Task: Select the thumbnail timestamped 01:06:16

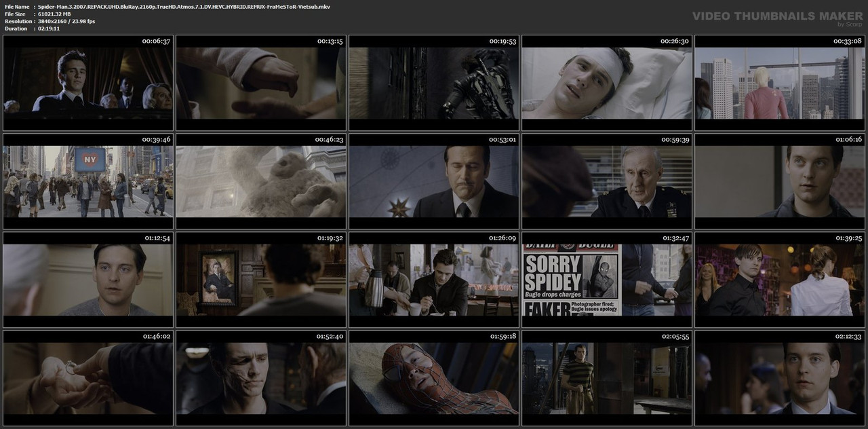Action: (780, 181)
